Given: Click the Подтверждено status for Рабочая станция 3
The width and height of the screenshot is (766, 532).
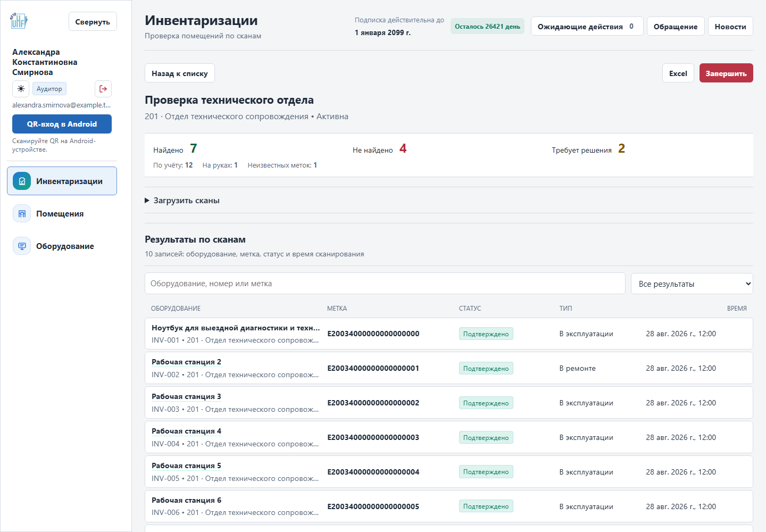Looking at the screenshot, I should click(x=486, y=403).
